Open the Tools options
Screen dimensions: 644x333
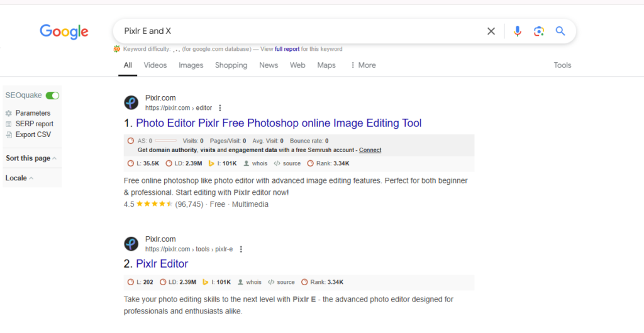click(562, 65)
